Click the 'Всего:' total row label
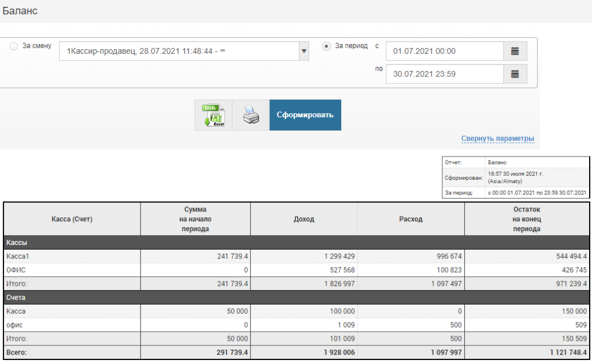This screenshot has width=592, height=364. (17, 351)
